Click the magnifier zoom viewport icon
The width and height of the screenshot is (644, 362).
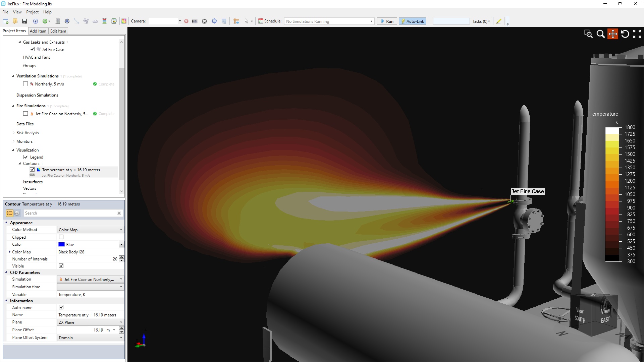click(601, 34)
